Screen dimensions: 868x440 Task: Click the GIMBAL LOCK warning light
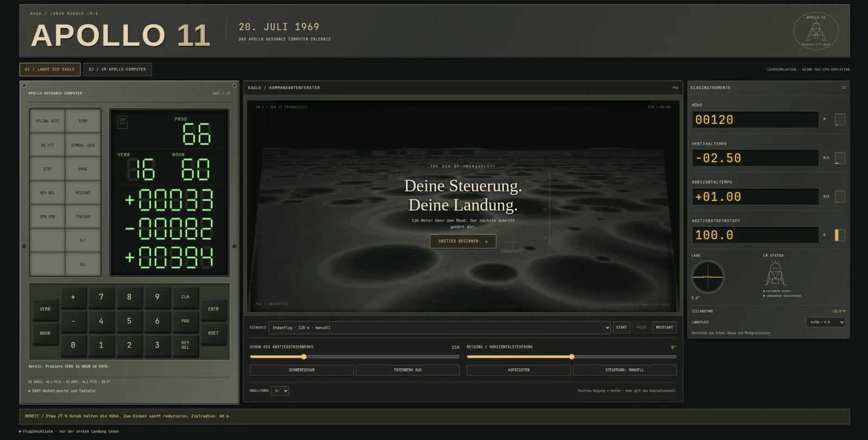(x=83, y=145)
